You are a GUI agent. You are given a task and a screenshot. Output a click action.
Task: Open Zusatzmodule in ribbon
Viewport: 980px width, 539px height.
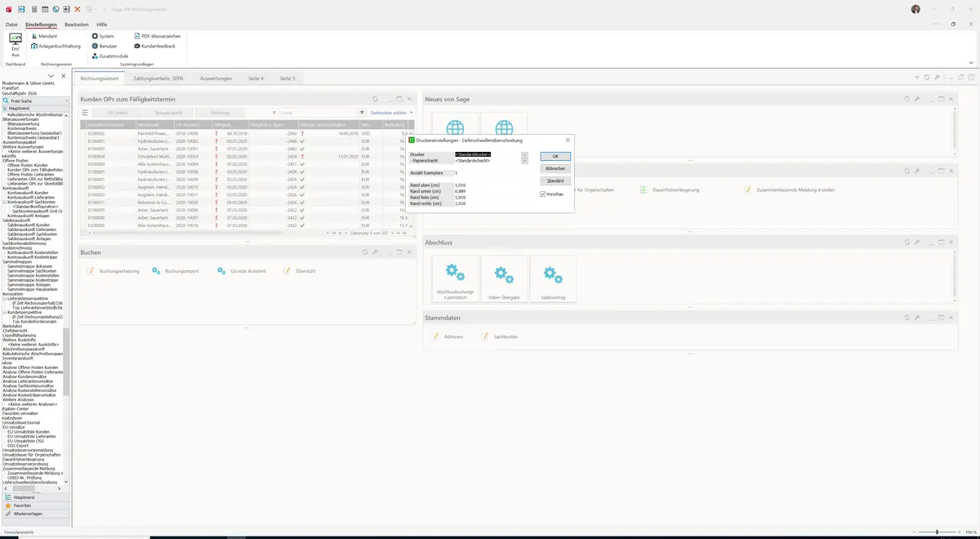tap(109, 56)
